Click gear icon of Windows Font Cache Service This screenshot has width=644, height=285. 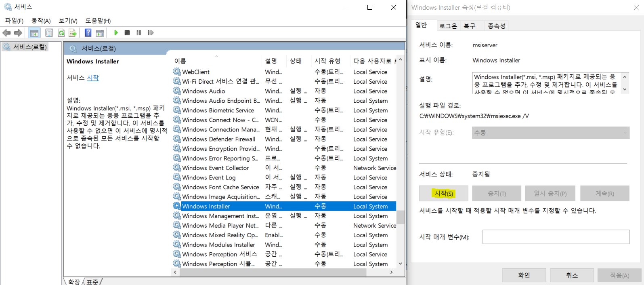coord(177,187)
